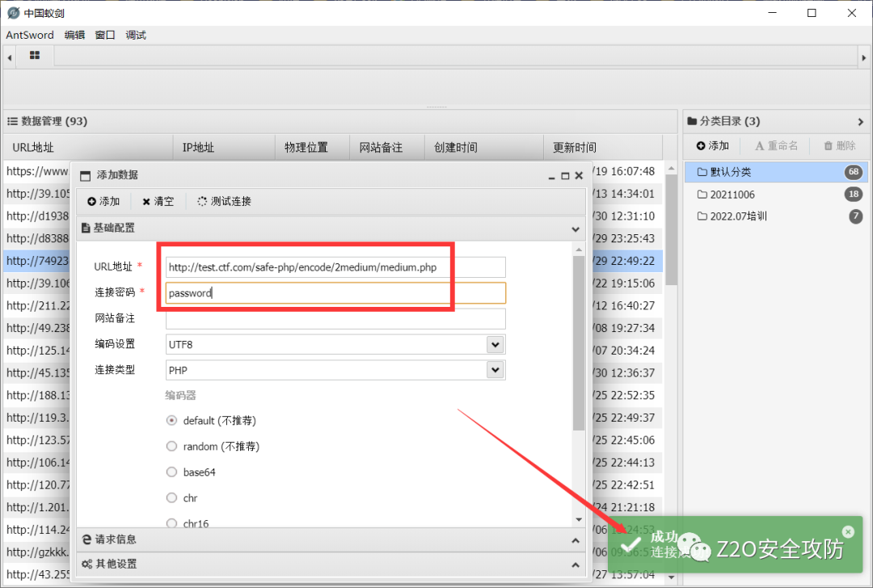The image size is (873, 588).
Task: Sort by the URL地址 column header
Action: click(89, 148)
